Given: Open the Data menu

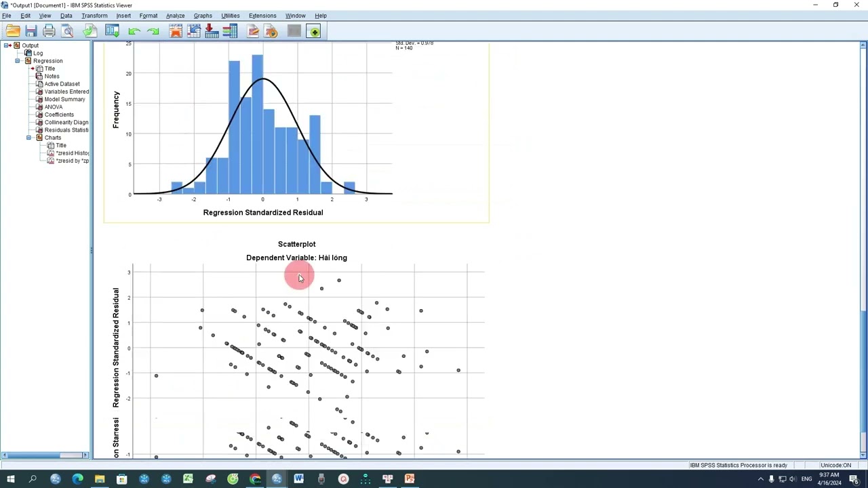Looking at the screenshot, I should tap(66, 16).
